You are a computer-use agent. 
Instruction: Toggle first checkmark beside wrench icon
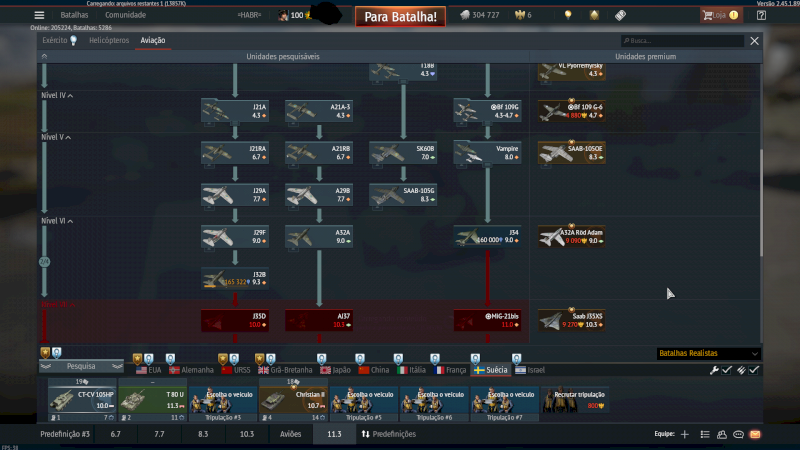point(727,370)
